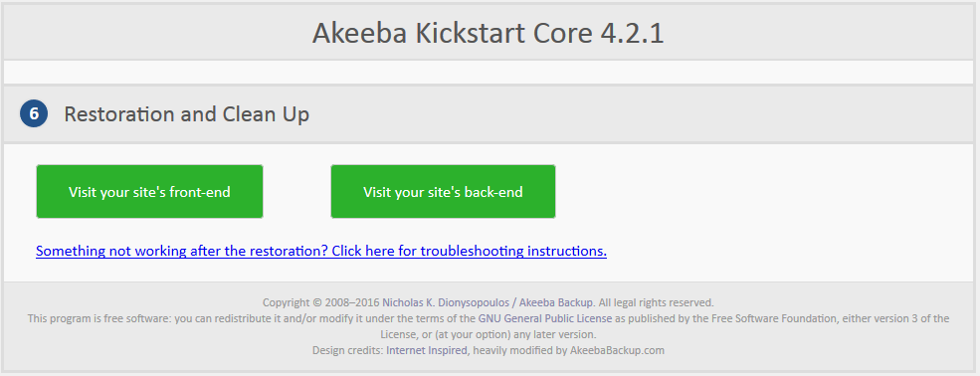Click the This program is free software text

98,318
